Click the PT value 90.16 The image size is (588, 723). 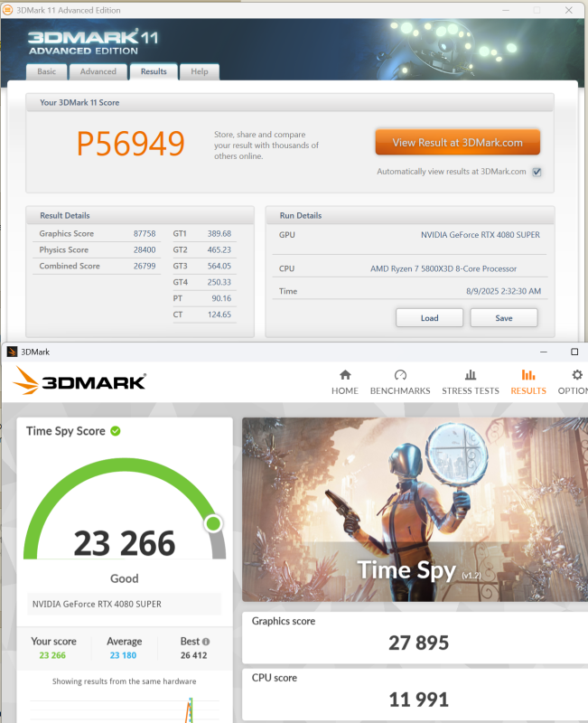point(221,298)
